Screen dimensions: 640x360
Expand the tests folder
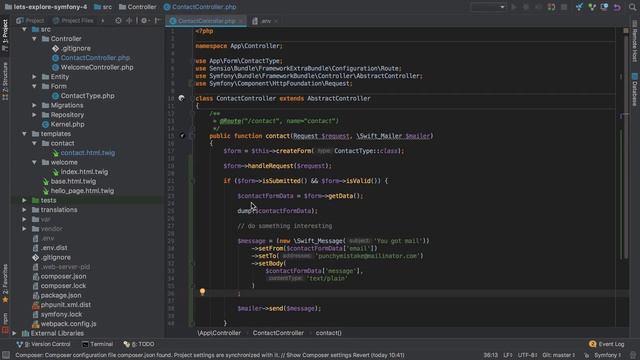[24, 200]
